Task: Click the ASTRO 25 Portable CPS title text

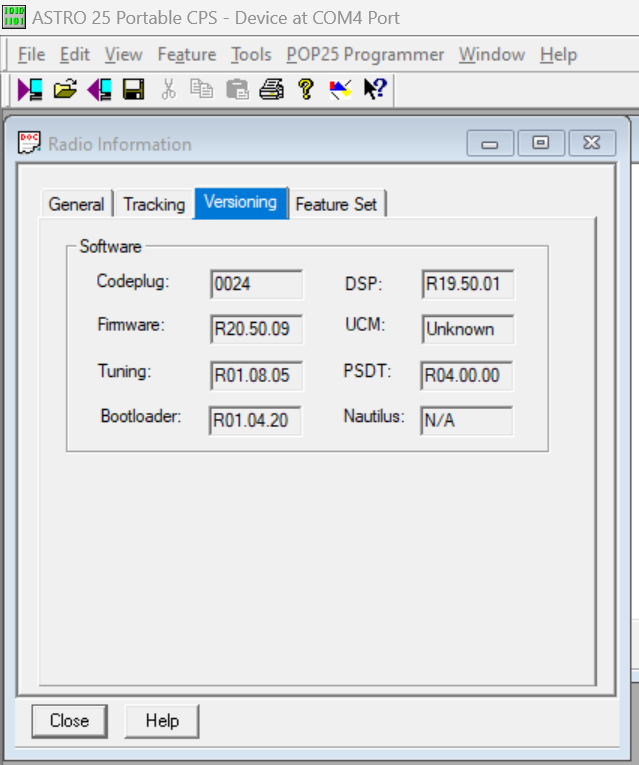Action: click(x=216, y=18)
